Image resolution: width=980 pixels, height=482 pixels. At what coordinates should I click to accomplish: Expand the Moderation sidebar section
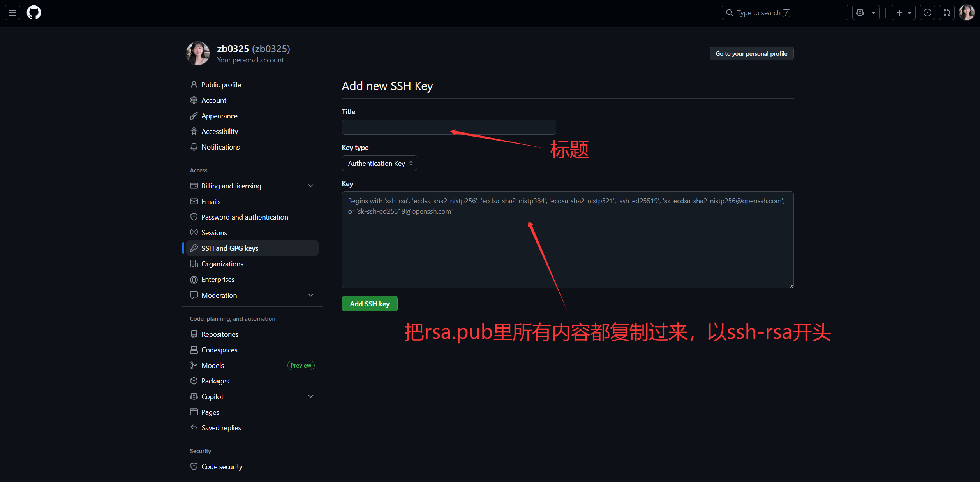(310, 295)
